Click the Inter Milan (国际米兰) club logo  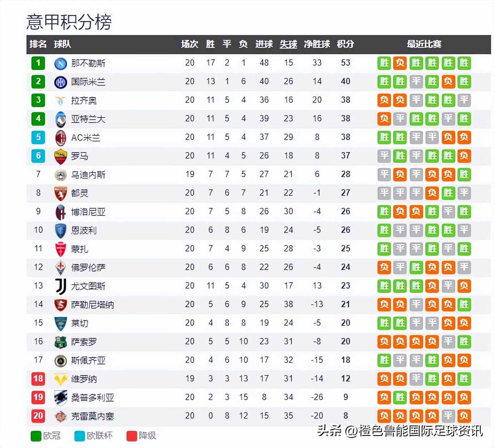click(60, 82)
